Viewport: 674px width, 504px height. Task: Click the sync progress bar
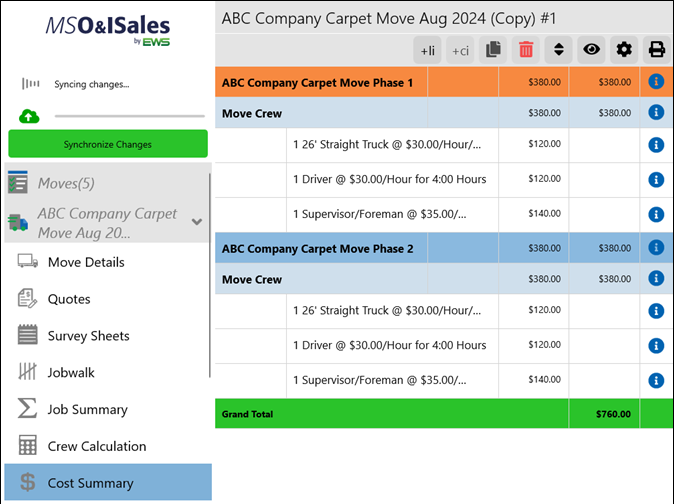129,117
